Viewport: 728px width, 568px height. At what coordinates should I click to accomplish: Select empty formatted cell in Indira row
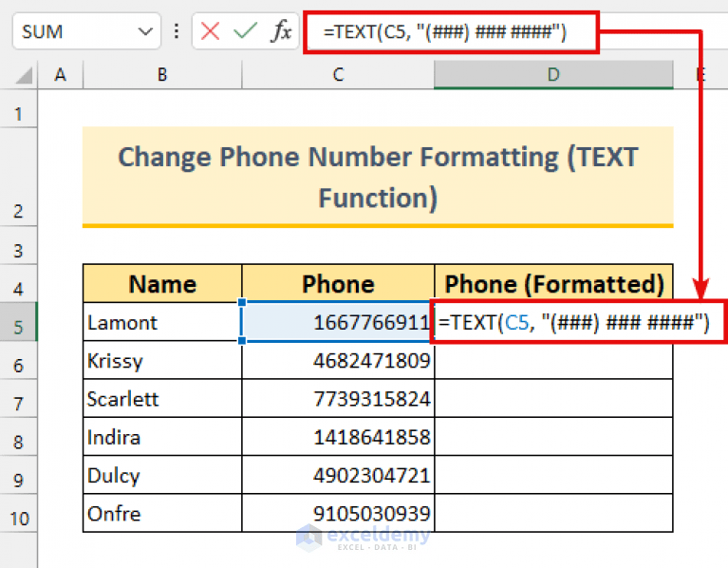point(553,436)
